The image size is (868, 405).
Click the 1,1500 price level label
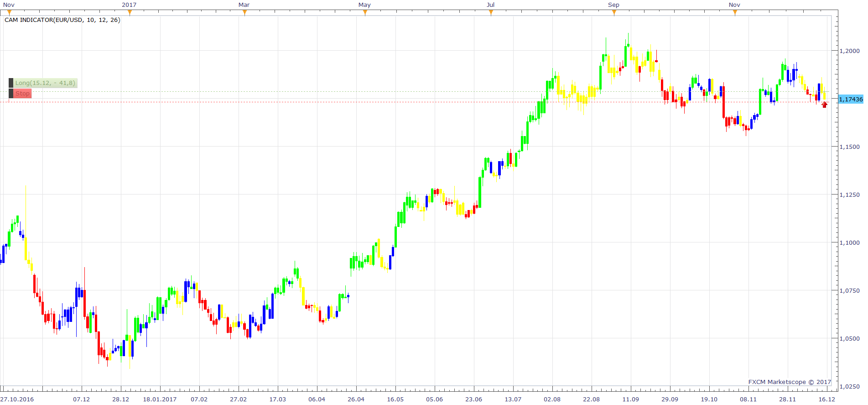coord(849,147)
